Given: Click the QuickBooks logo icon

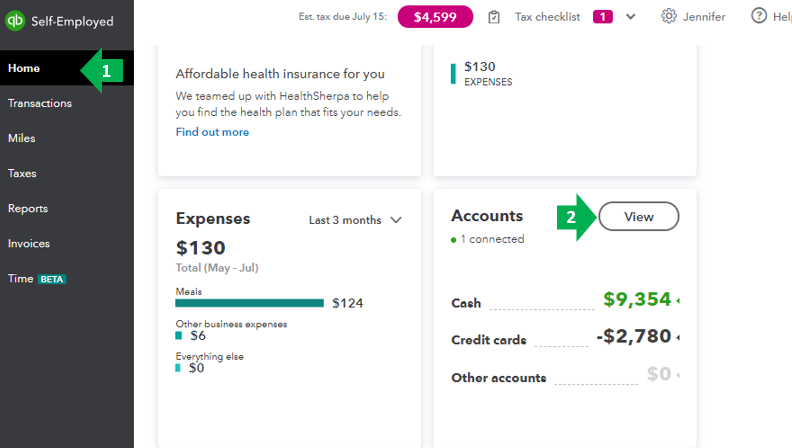Looking at the screenshot, I should 17,21.
